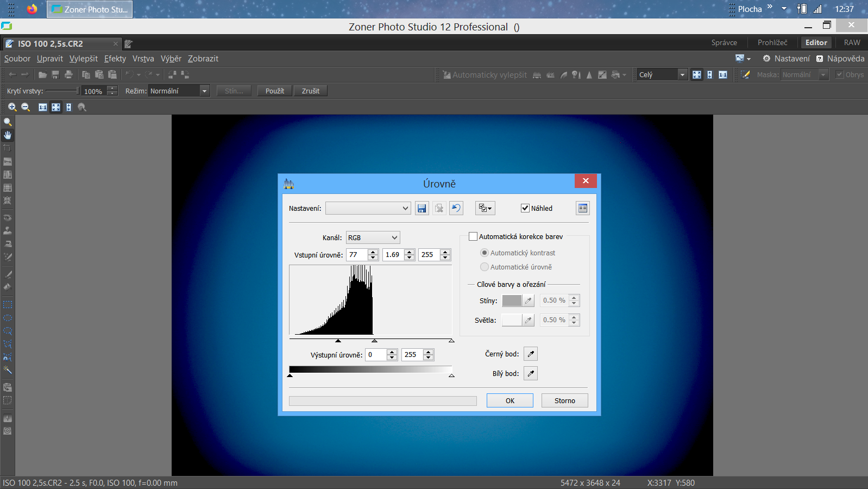The width and height of the screenshot is (868, 489).
Task: Click the zoom in magnifier icon
Action: tap(12, 108)
